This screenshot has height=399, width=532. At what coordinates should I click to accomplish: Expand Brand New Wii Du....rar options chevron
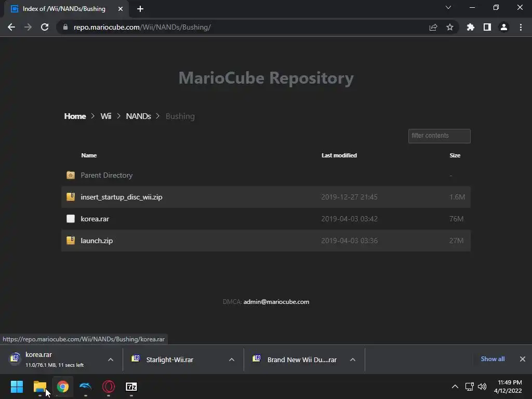[x=353, y=360]
